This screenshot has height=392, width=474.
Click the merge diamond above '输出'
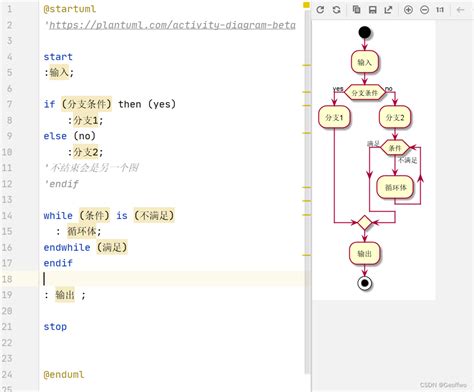[365, 223]
